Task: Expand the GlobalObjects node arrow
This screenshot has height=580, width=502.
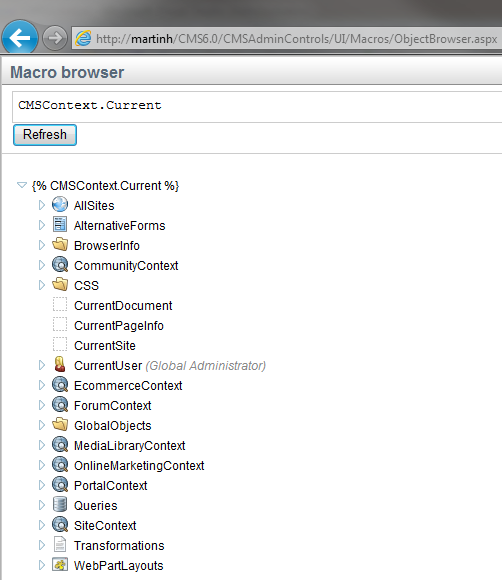Action: pos(42,425)
